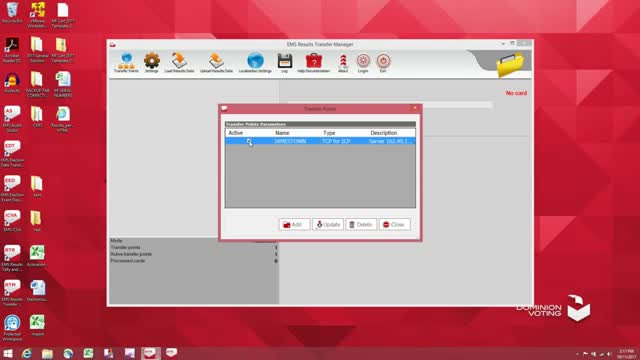Open the EMS Results Transfer Manager desktop shortcut
The height and width of the screenshot is (360, 640).
pyautogui.click(x=12, y=293)
